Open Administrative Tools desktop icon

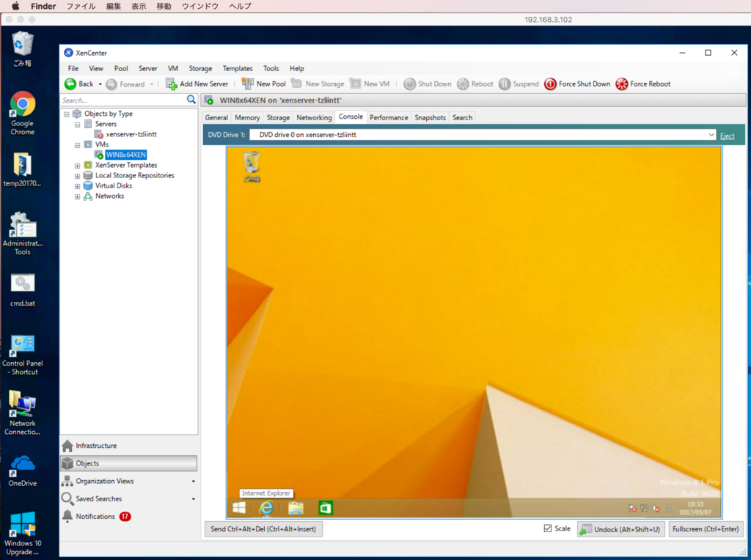pyautogui.click(x=23, y=234)
